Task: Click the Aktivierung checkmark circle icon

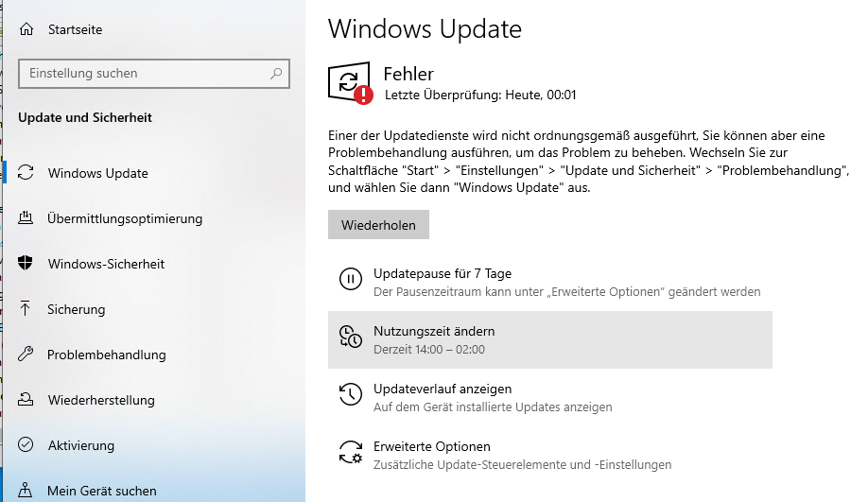Action: 26,444
